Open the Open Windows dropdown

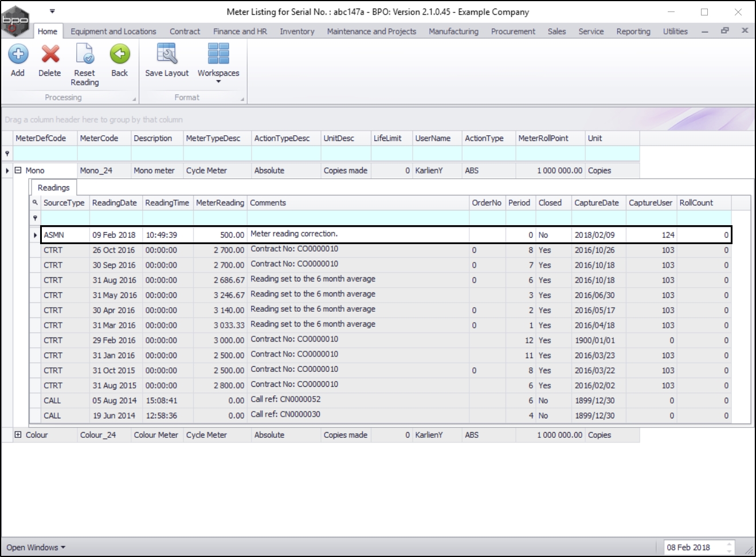36,547
